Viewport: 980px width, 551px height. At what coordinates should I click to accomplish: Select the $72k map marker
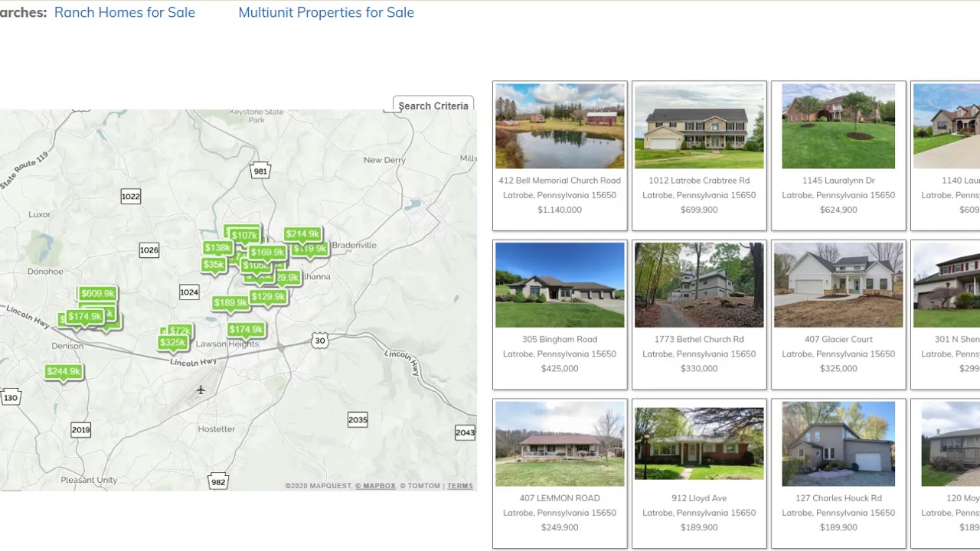coord(180,331)
